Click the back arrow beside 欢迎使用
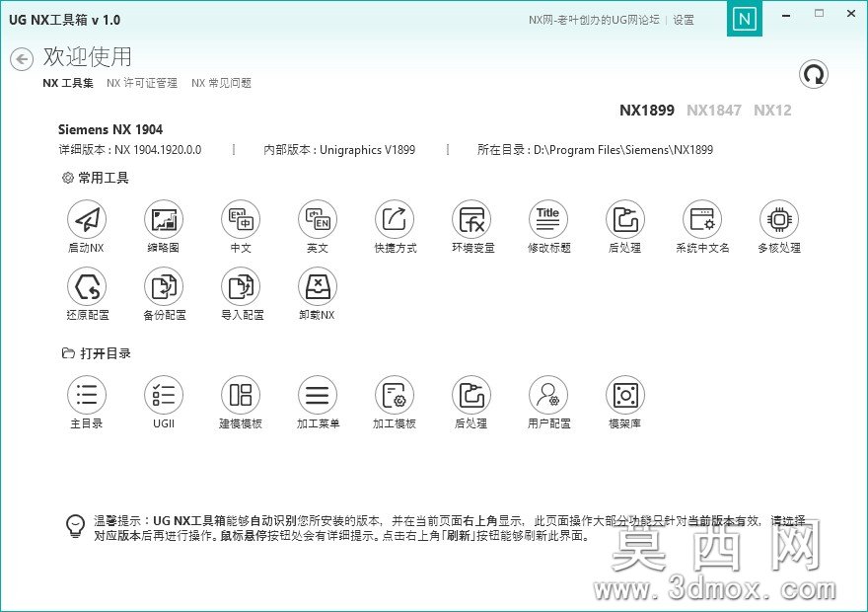 click(x=22, y=58)
